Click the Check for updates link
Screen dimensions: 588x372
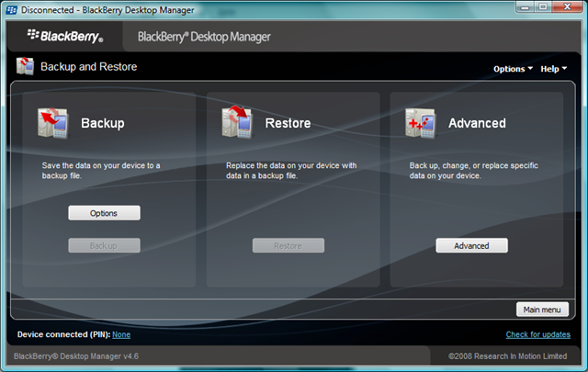537,334
